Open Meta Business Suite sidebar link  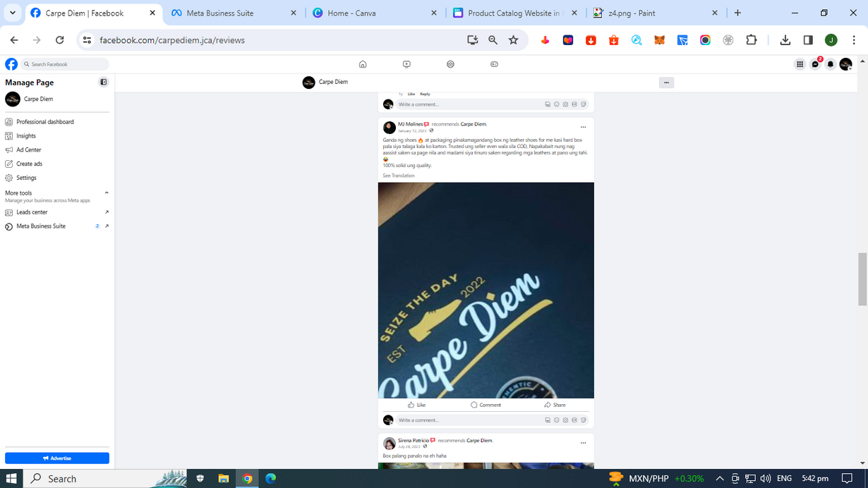pos(56,226)
